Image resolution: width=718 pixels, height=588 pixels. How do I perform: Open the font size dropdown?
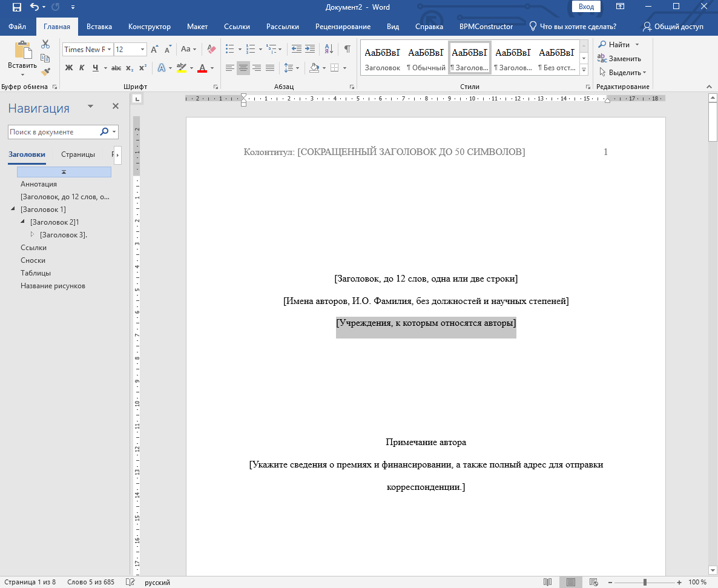coord(142,49)
